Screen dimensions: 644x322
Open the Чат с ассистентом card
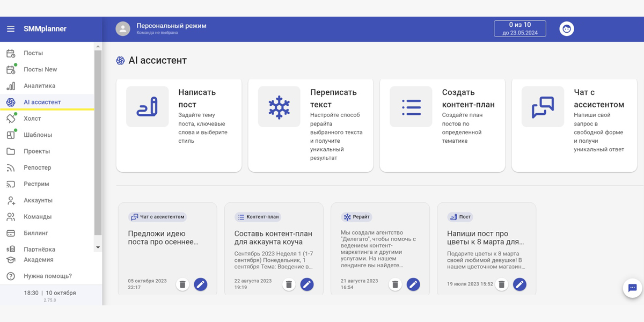click(574, 126)
